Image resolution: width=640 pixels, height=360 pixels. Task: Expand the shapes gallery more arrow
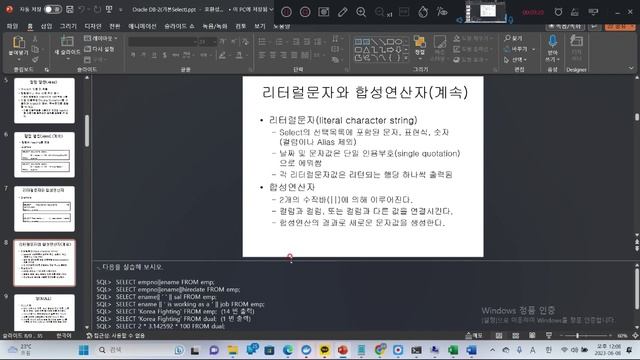point(406,58)
